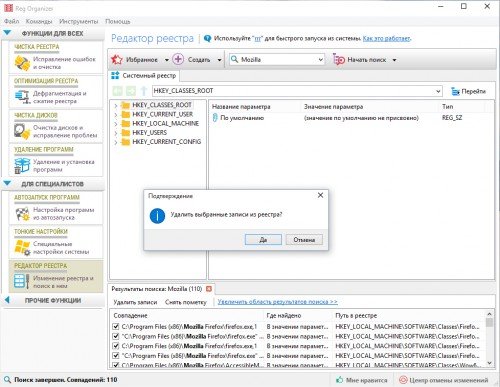
Task: Uncheck the third search result checkbox
Action: tap(116, 346)
